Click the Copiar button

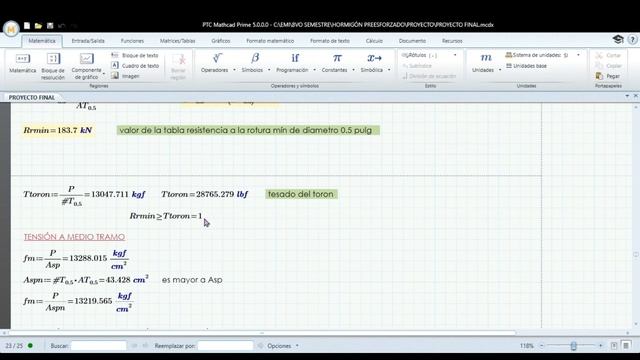[x=608, y=66]
